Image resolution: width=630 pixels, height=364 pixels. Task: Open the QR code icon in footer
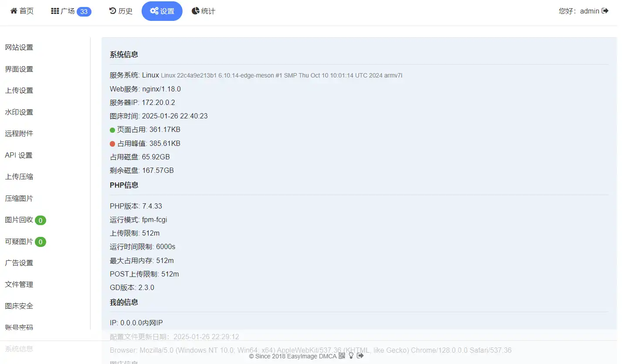point(342,356)
